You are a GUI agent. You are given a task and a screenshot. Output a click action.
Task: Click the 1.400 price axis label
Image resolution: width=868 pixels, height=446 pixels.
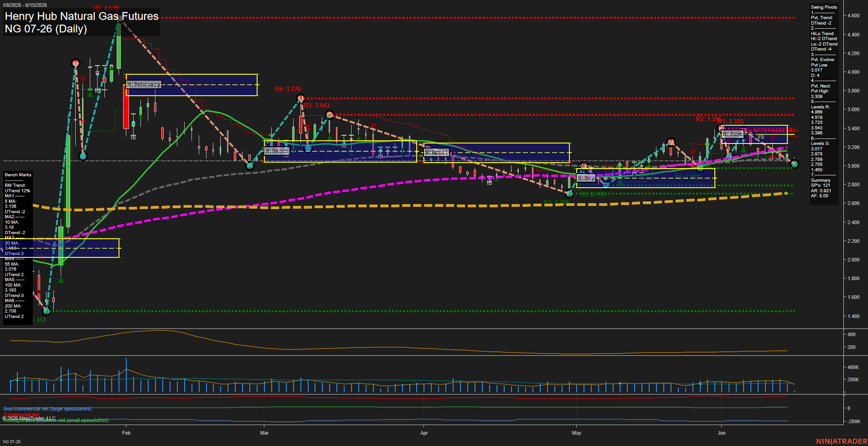(x=853, y=316)
